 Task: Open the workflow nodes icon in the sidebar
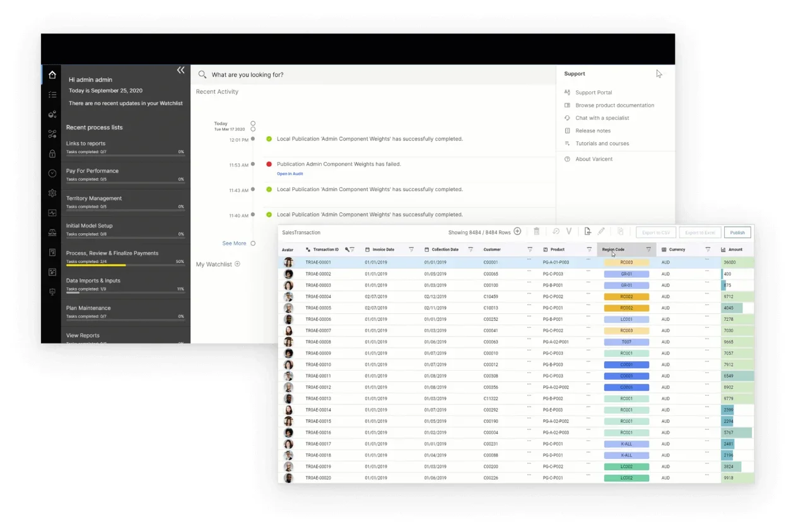52,134
